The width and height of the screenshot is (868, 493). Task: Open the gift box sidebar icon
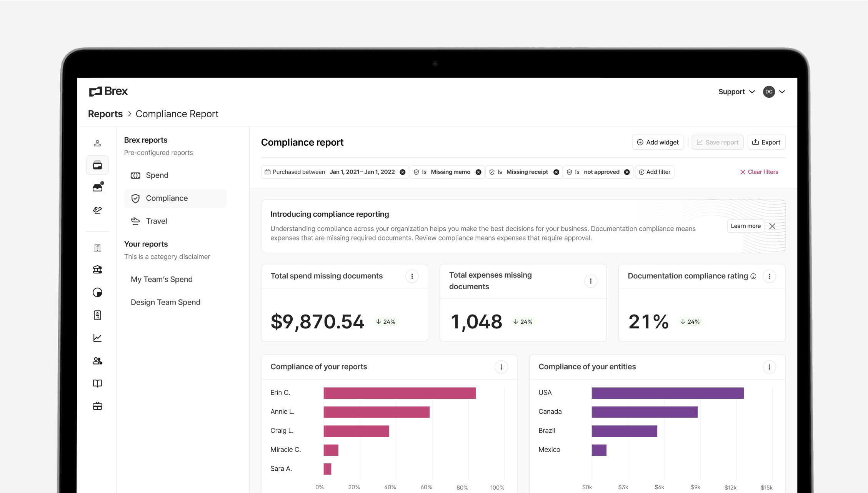point(97,406)
